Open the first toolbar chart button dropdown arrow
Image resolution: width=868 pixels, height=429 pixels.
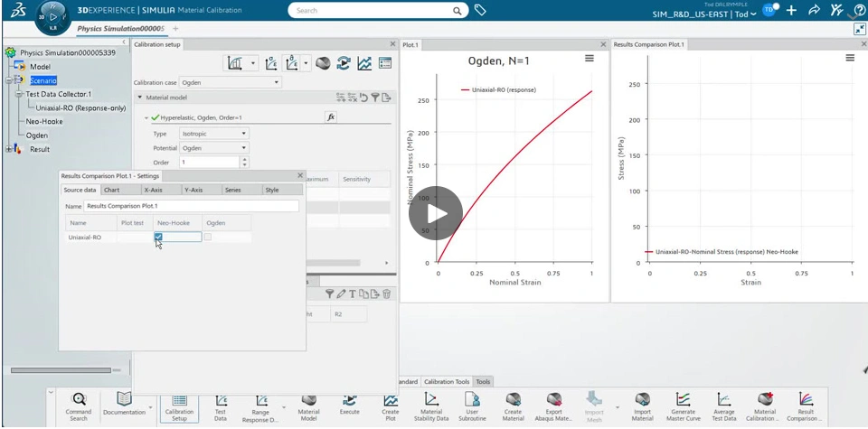253,63
